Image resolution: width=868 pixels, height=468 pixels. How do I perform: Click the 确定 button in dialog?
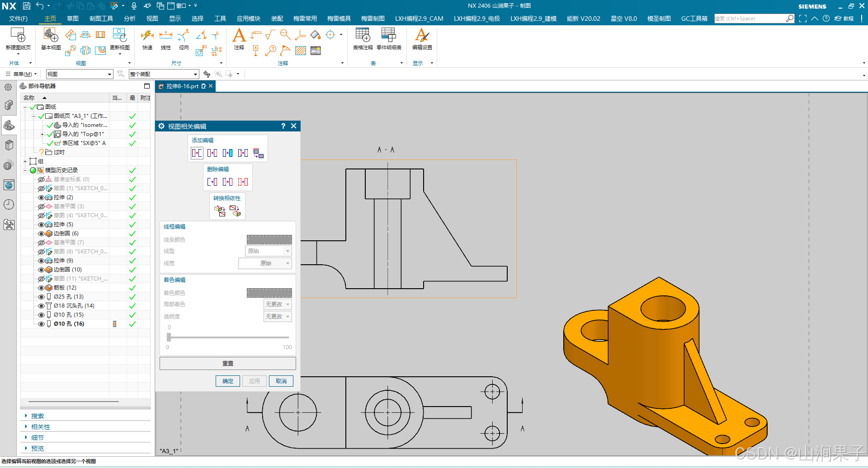coord(228,381)
